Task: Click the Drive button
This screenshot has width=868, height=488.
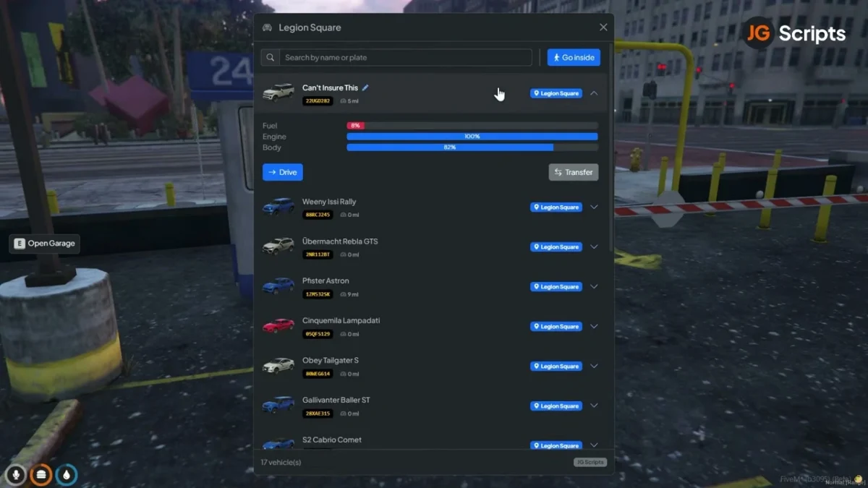Action: 283,172
